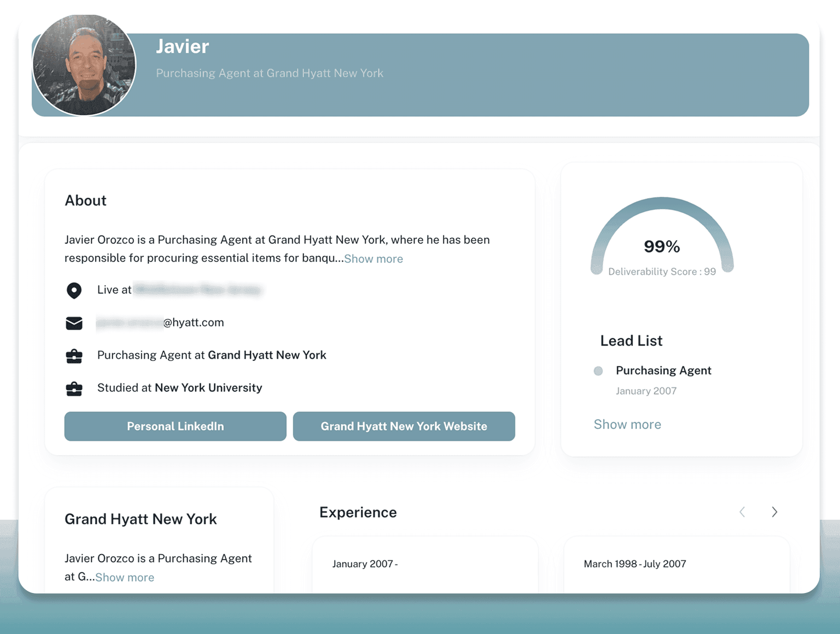The height and width of the screenshot is (634, 840).
Task: Open the January 2007 experience card
Action: coord(425,564)
